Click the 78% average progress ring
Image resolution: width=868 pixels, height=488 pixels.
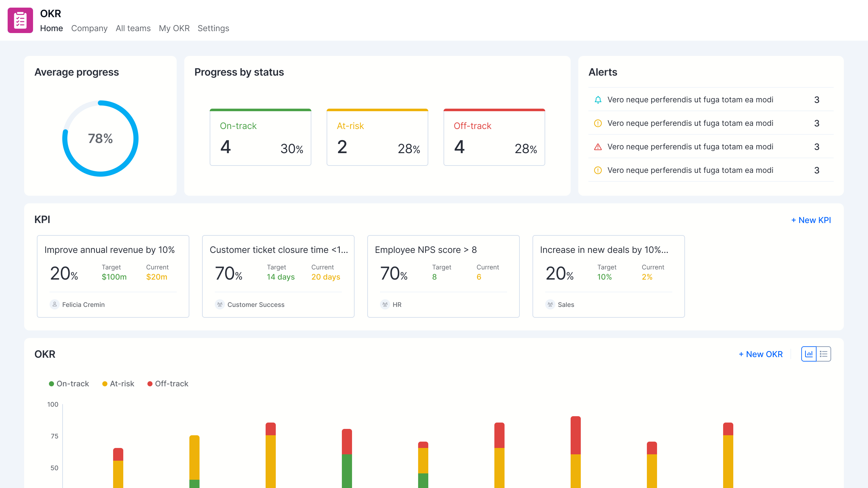coord(100,139)
